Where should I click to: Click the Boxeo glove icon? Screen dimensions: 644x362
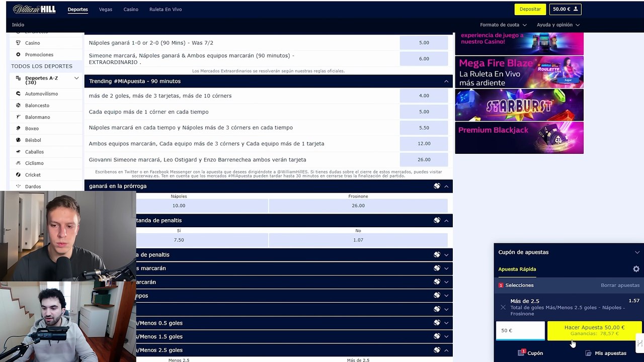pyautogui.click(x=19, y=128)
